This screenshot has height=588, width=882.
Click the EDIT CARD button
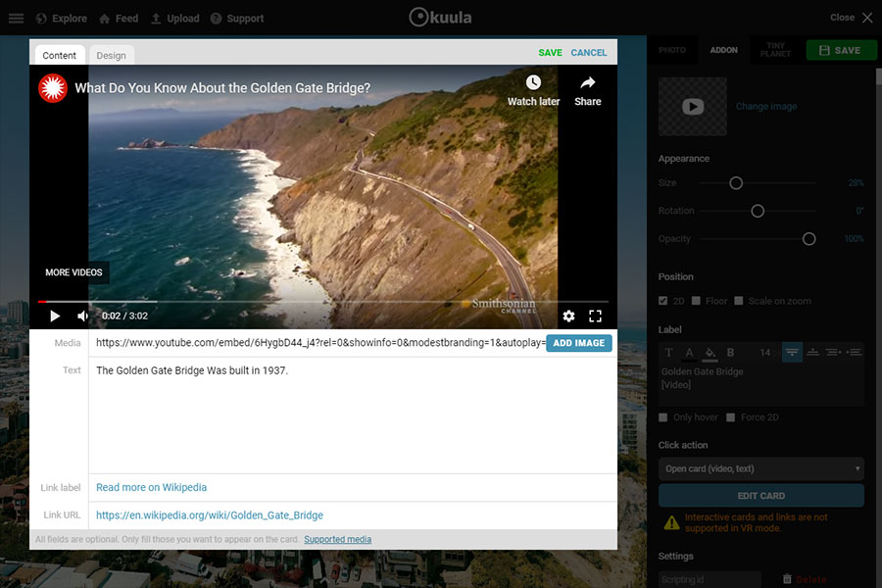(761, 496)
